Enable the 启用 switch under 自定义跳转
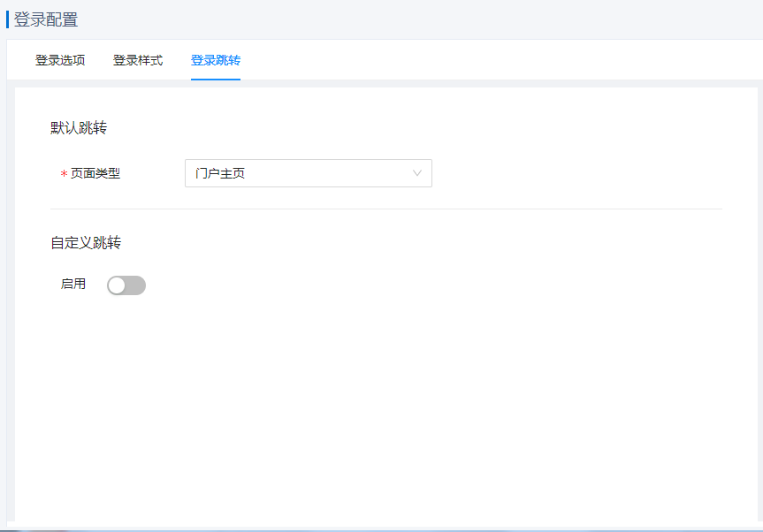This screenshot has width=763, height=532. click(126, 285)
